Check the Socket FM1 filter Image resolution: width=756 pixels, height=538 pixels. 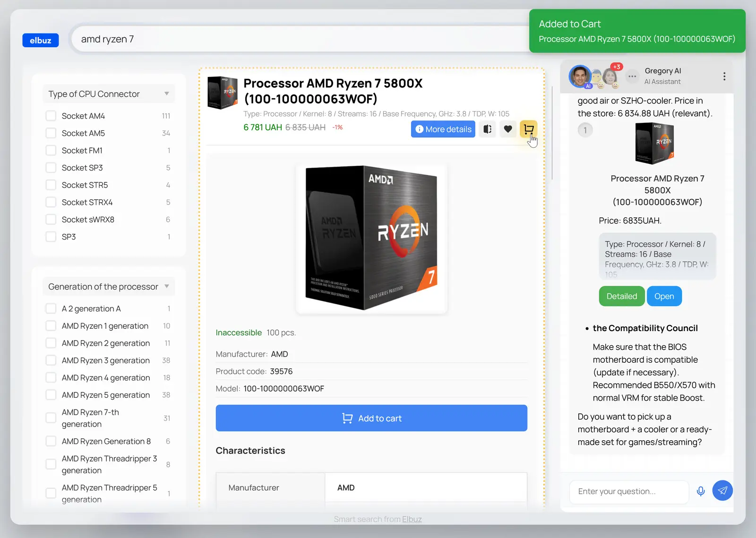pos(51,150)
